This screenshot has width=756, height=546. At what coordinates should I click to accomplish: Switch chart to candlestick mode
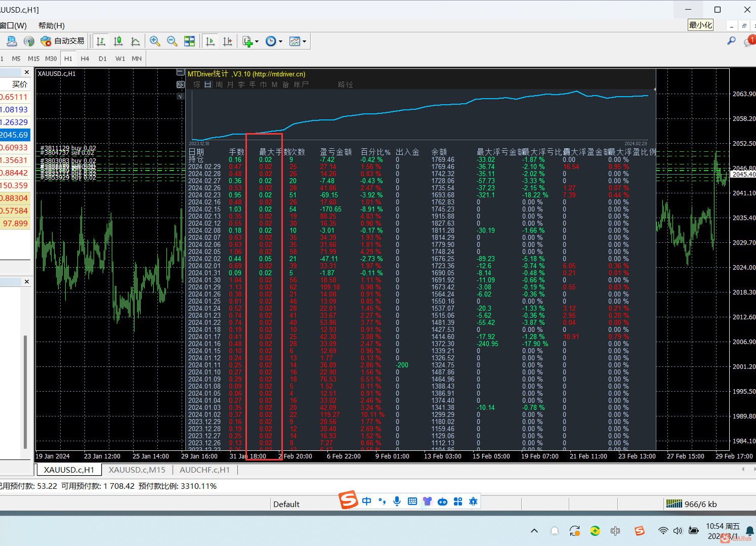(118, 41)
